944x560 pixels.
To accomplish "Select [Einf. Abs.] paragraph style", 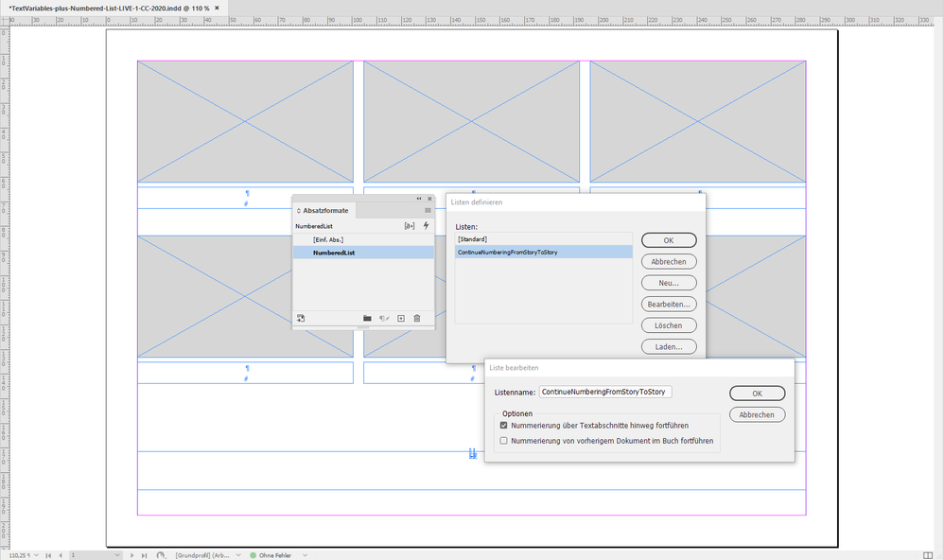I will pyautogui.click(x=363, y=239).
